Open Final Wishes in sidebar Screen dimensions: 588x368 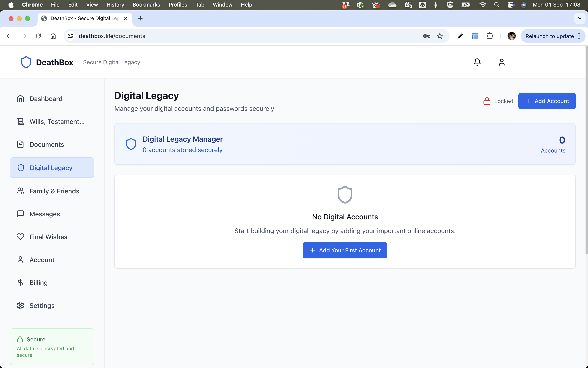52,237
